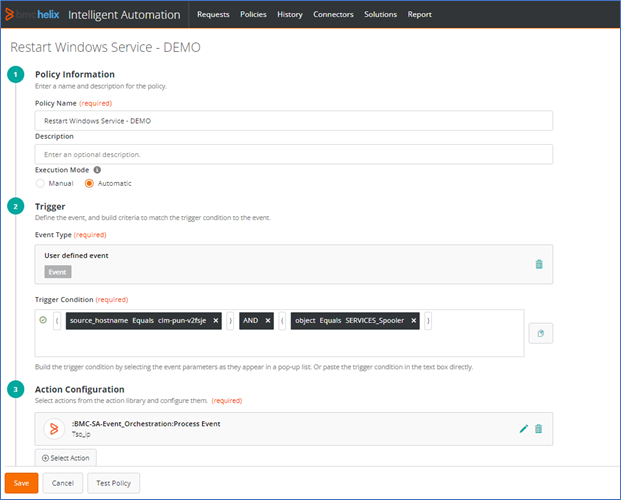Select Manual execution mode
Viewport: 621px width, 500px height.
(40, 183)
